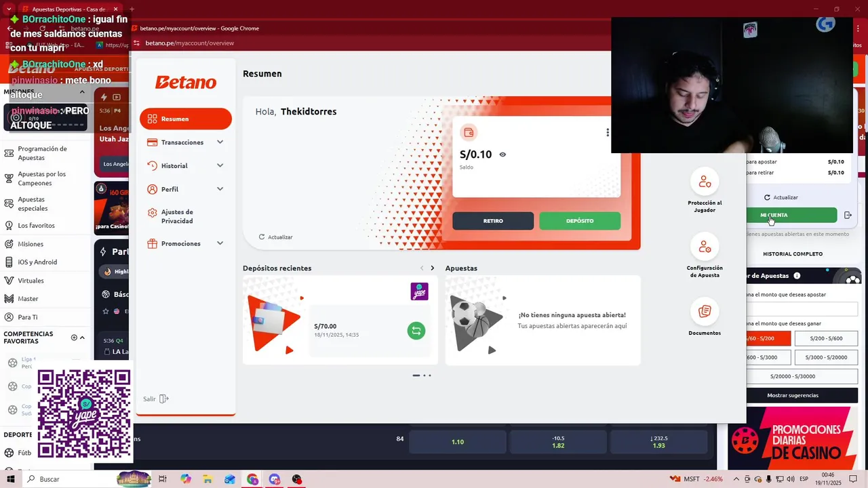The width and height of the screenshot is (868, 488).
Task: Click the Transacciones card icon
Action: pyautogui.click(x=152, y=142)
